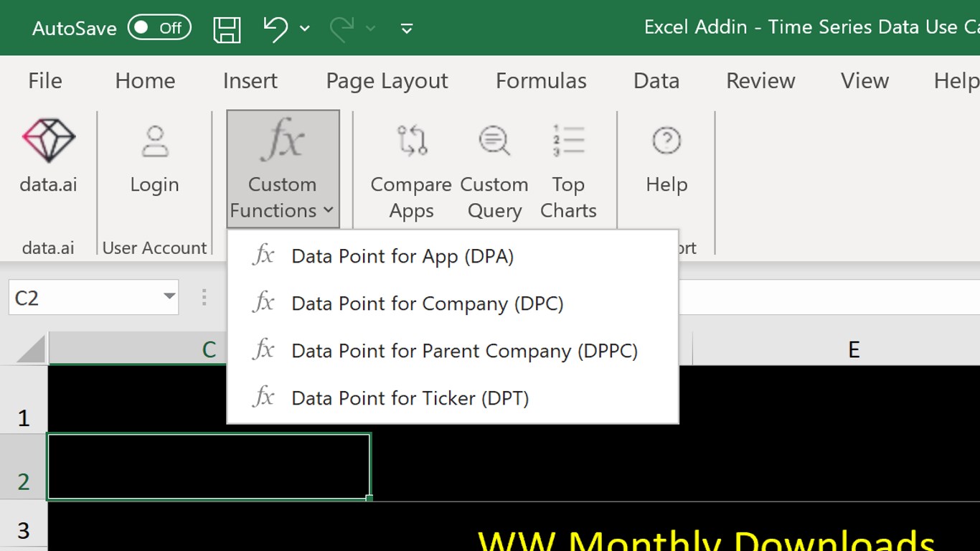Open the Review tab
This screenshot has height=551, width=980.
(760, 80)
